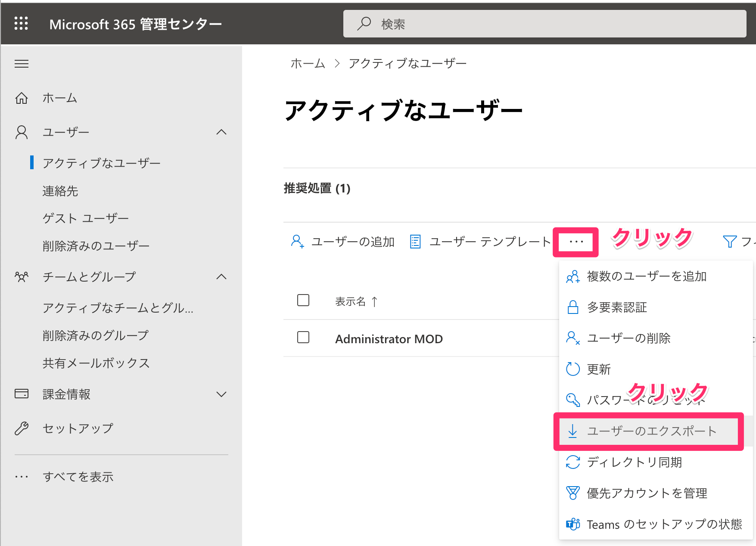Open 共有メールボックス in sidebar
The width and height of the screenshot is (756, 546).
[x=96, y=363]
